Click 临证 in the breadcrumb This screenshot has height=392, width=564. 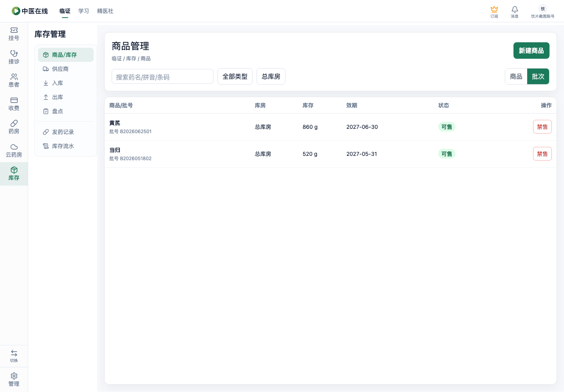point(117,58)
